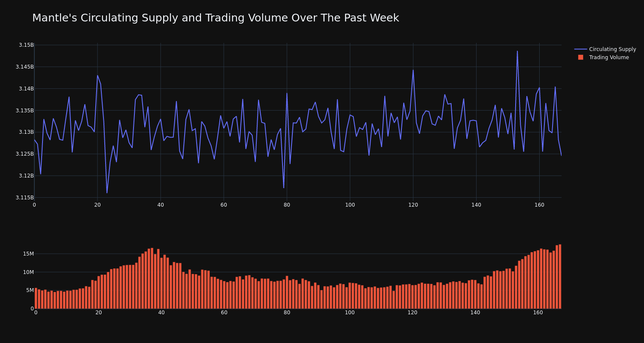The image size is (644, 343).
Task: Click the last tallest volume bar
Action: click(560, 277)
